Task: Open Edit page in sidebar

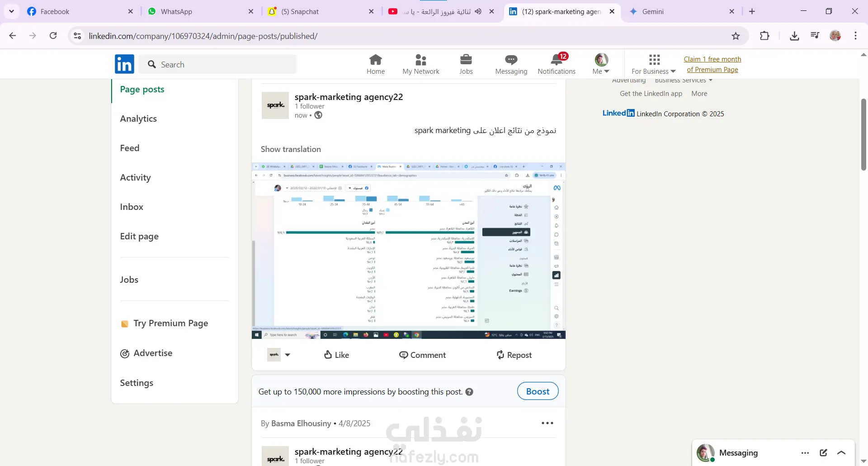Action: coord(139,236)
